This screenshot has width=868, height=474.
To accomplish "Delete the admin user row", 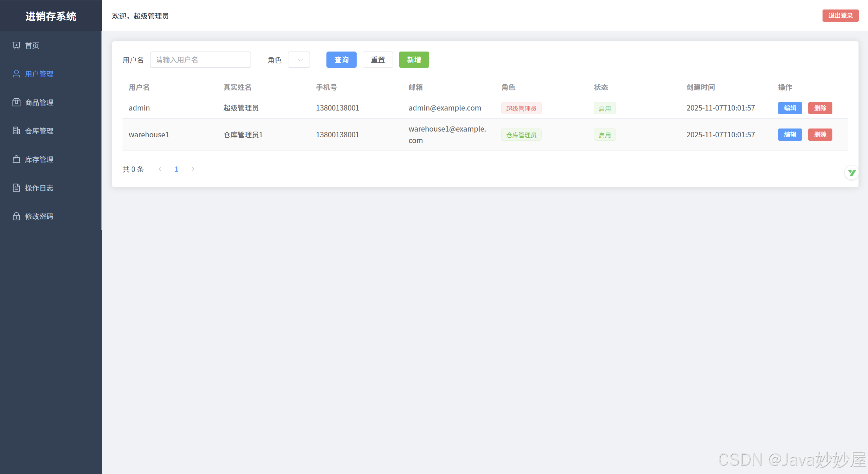I will (x=820, y=108).
